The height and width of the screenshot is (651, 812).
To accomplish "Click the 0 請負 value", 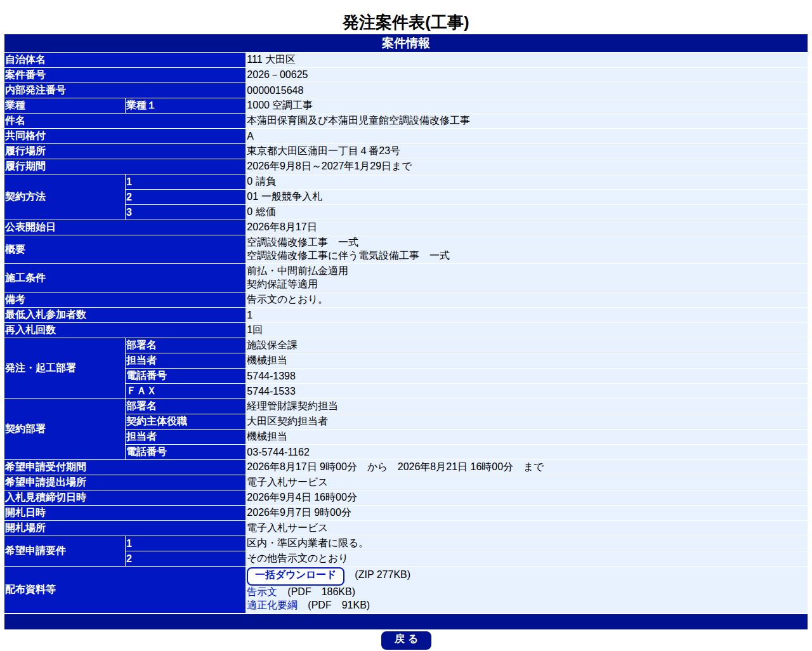I will [x=261, y=181].
